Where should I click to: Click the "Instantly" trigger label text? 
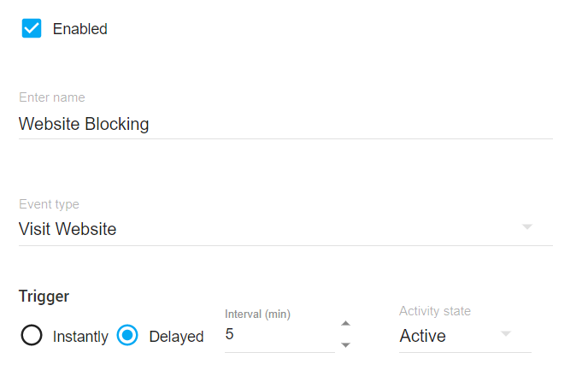(80, 337)
